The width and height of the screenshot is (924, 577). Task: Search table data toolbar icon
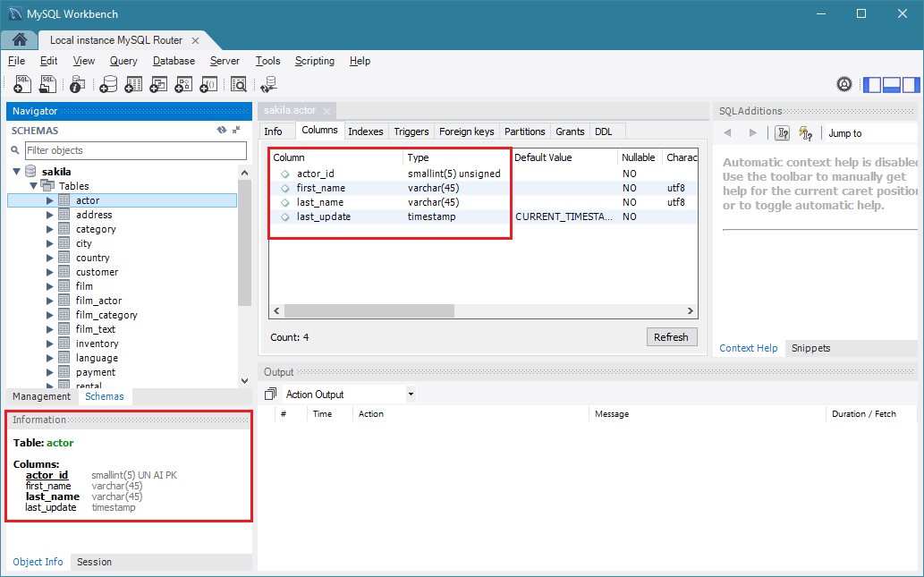click(239, 84)
